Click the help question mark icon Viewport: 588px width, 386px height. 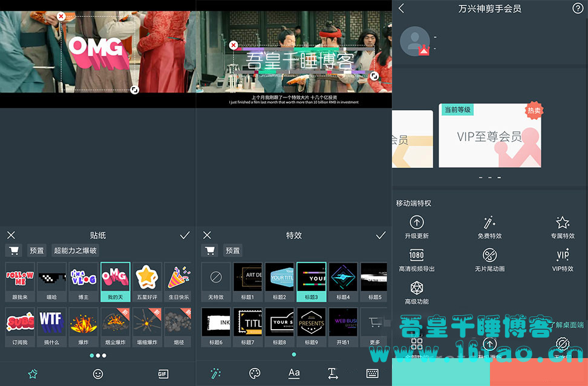click(x=578, y=8)
